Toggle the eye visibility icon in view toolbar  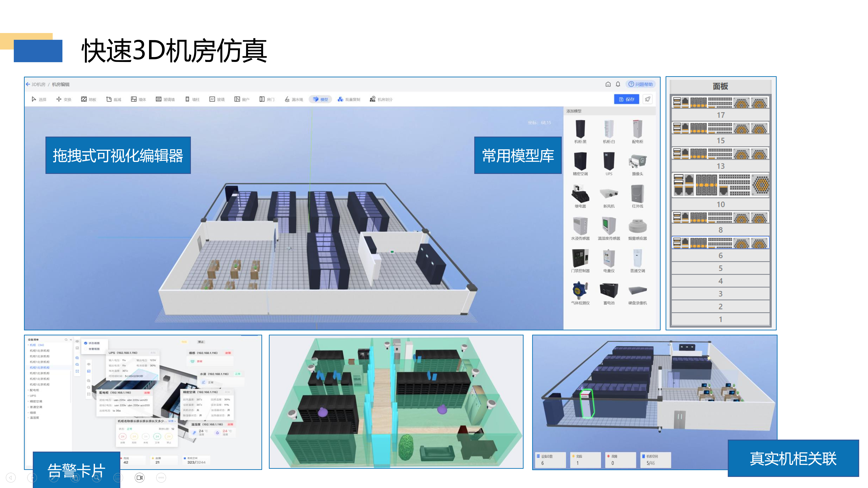[x=77, y=341]
